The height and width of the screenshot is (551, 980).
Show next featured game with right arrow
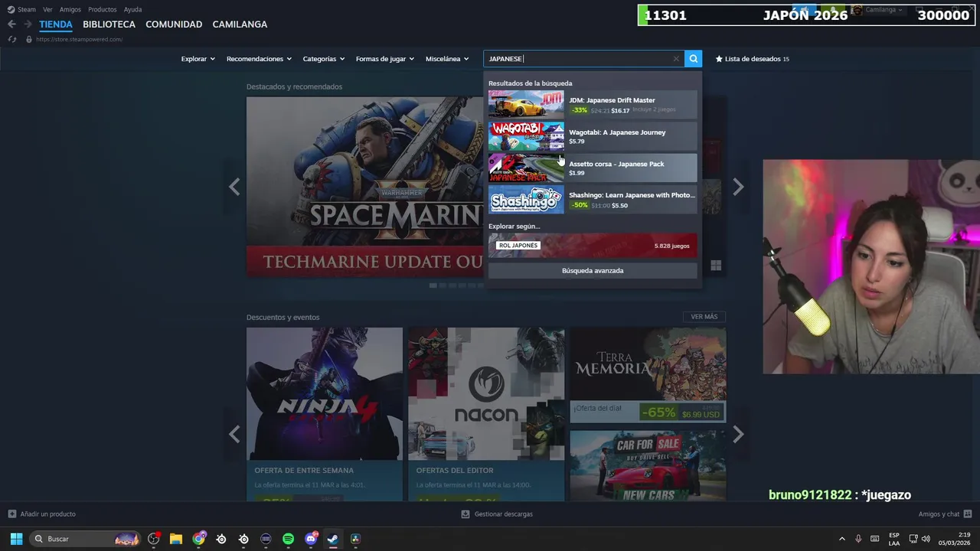[738, 187]
